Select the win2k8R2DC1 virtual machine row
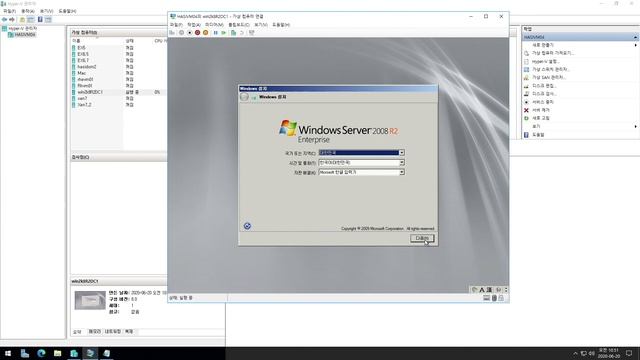The width and height of the screenshot is (640, 360). click(118, 92)
